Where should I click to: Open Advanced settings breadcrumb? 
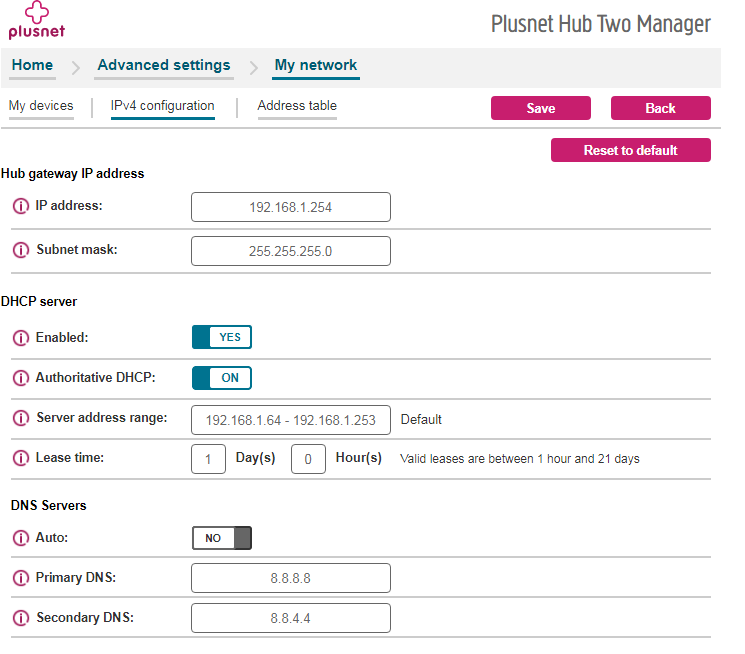(x=163, y=66)
